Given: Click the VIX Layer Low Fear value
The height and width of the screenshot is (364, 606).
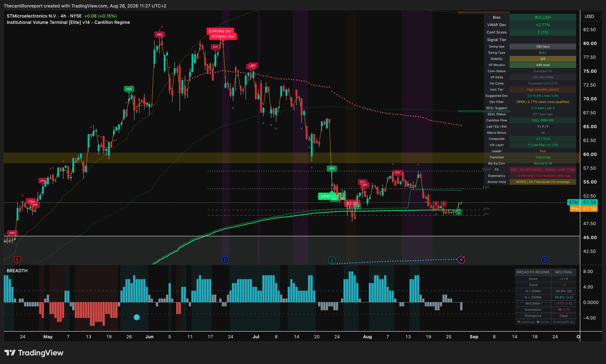Looking at the screenshot, I should [543, 145].
